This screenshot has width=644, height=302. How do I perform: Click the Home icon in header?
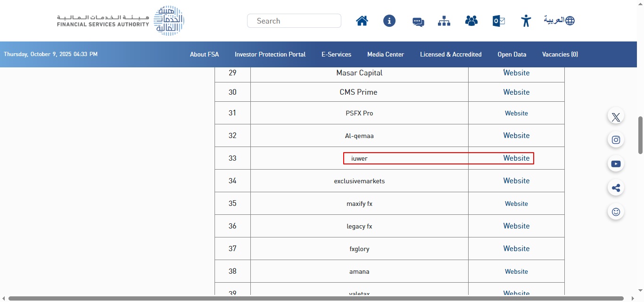362,21
